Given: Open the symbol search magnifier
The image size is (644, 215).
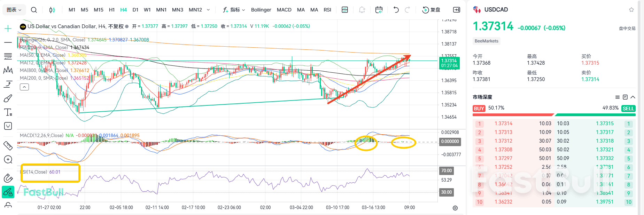Looking at the screenshot, I should click(x=34, y=10).
